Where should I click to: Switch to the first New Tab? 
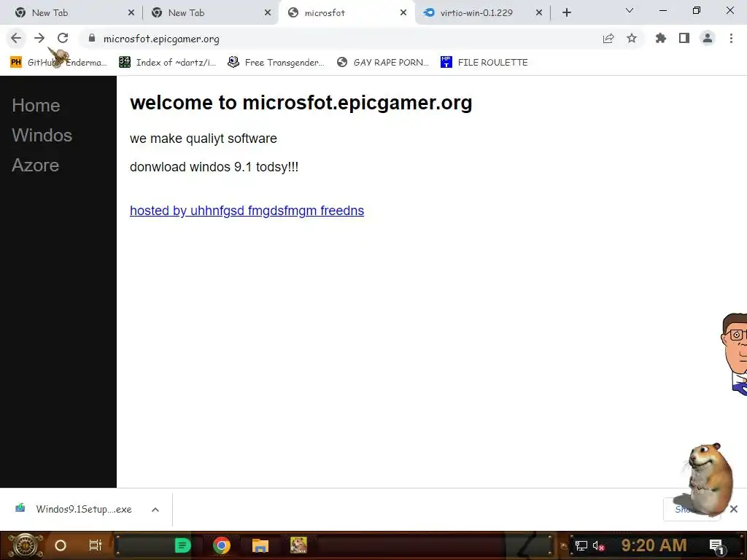[71, 13]
